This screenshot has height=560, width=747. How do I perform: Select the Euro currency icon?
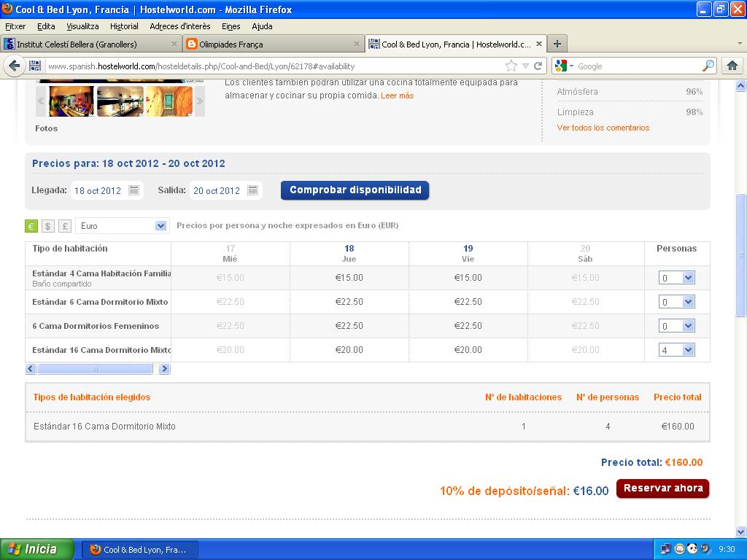pyautogui.click(x=31, y=226)
